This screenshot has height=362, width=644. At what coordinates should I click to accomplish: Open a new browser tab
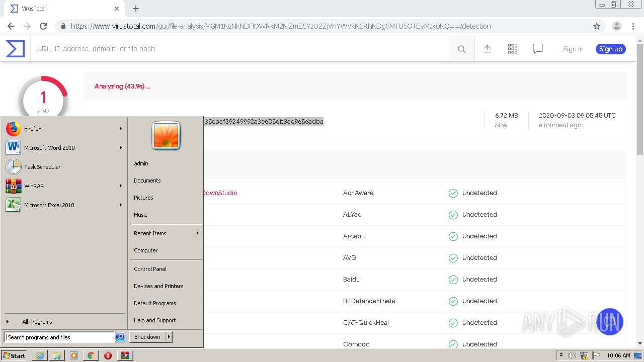point(136,9)
